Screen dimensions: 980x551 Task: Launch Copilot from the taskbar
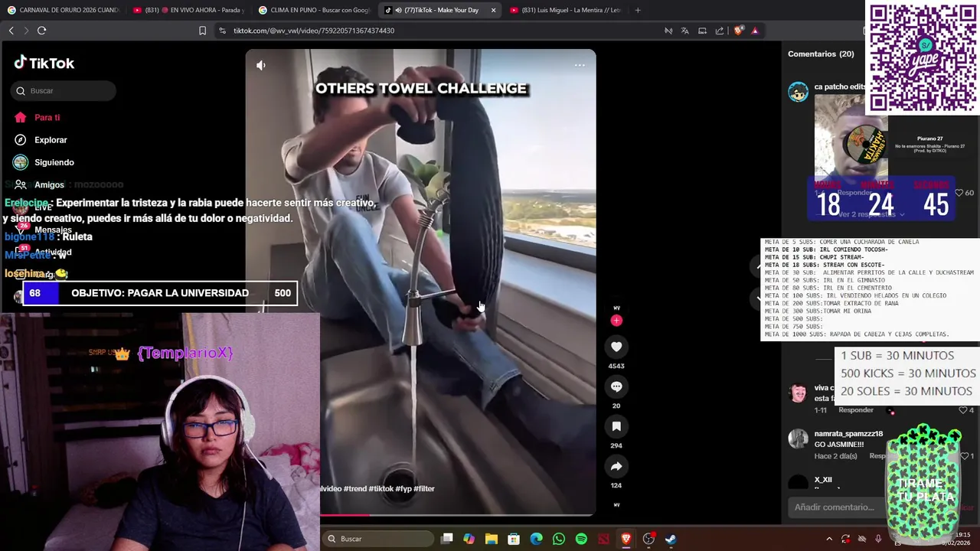[x=469, y=539]
